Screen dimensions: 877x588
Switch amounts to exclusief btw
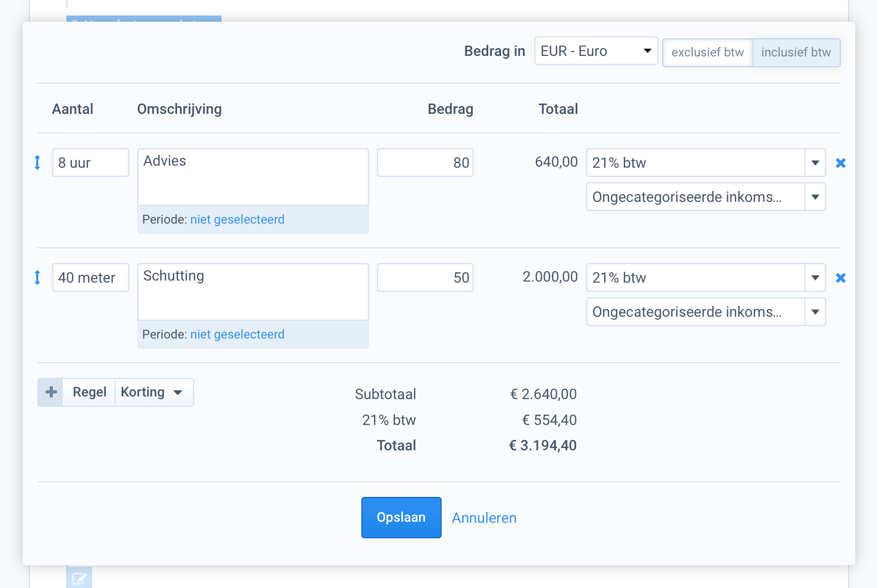(x=707, y=53)
